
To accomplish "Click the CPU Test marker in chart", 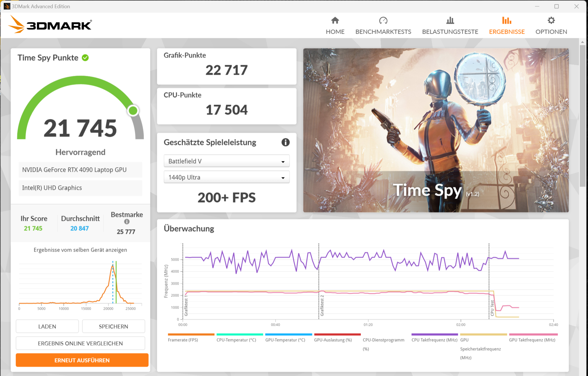I will coord(492,308).
